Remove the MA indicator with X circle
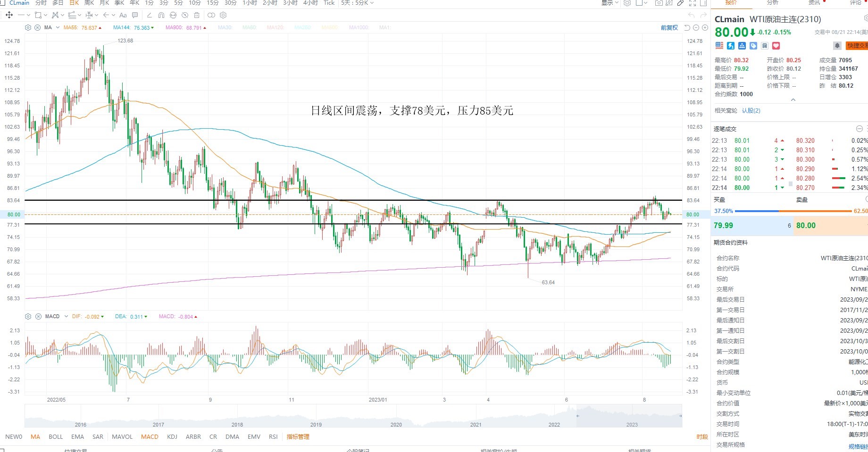The height and width of the screenshot is (452, 868). pyautogui.click(x=37, y=28)
